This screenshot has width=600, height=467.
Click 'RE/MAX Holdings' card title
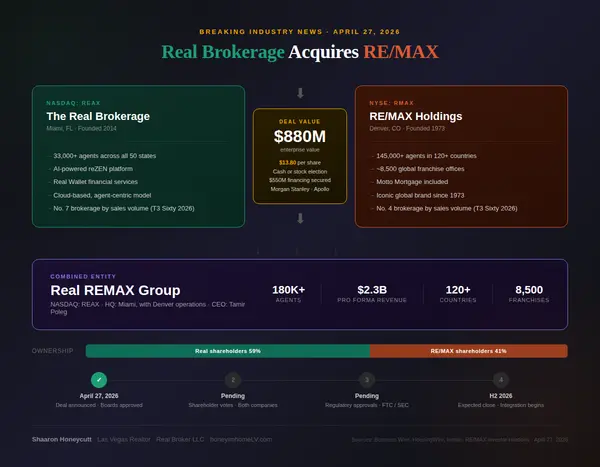tap(416, 116)
